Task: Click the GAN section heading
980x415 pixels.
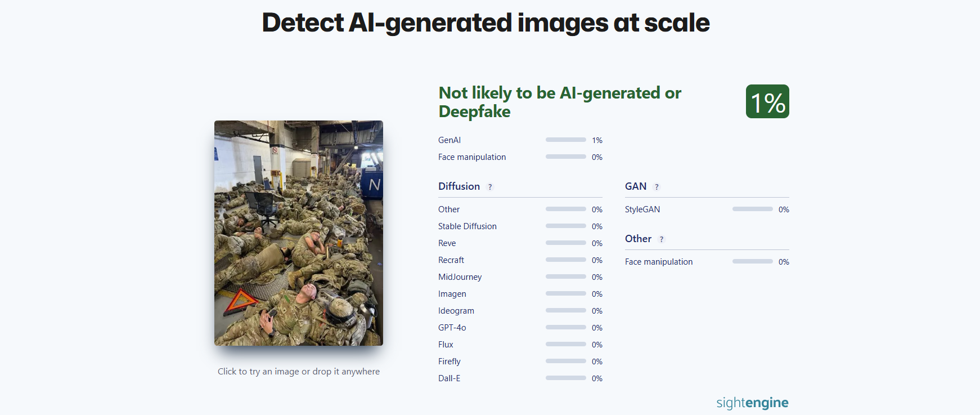Action: pyautogui.click(x=636, y=186)
